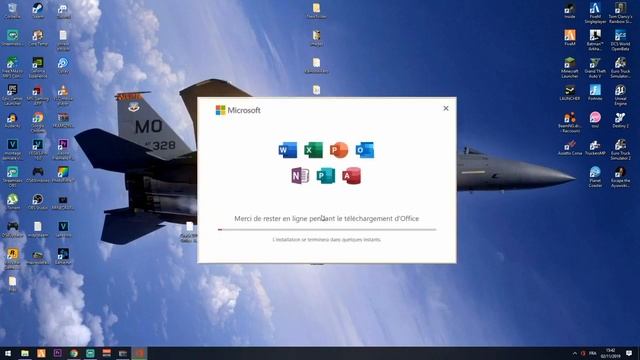Select the Audacity desktop shortcut
640x360 pixels.
tap(12, 120)
